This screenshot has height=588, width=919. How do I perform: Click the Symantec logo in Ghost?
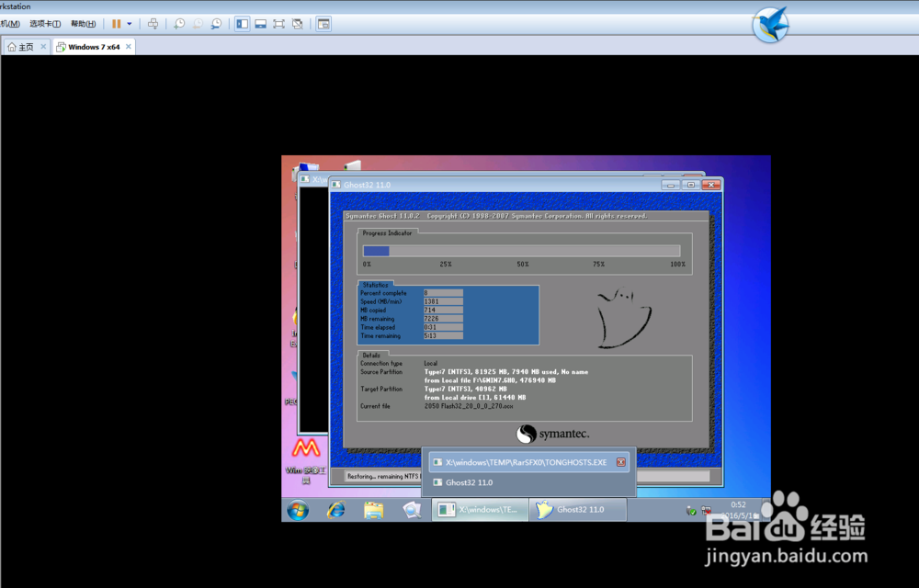552,434
